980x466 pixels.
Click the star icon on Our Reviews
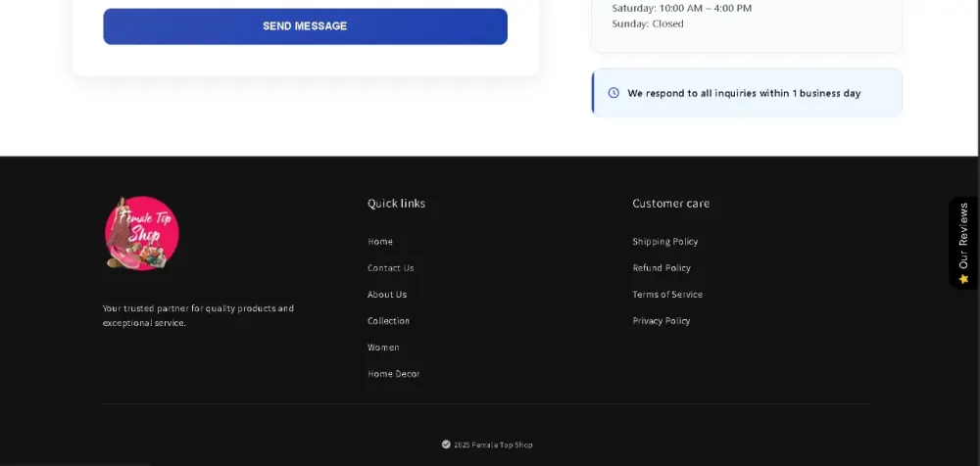point(963,279)
